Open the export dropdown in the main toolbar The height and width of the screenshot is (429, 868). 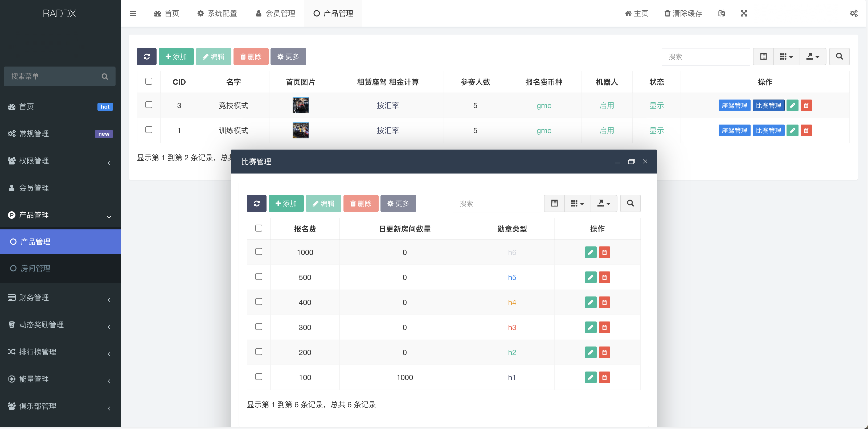coord(813,56)
